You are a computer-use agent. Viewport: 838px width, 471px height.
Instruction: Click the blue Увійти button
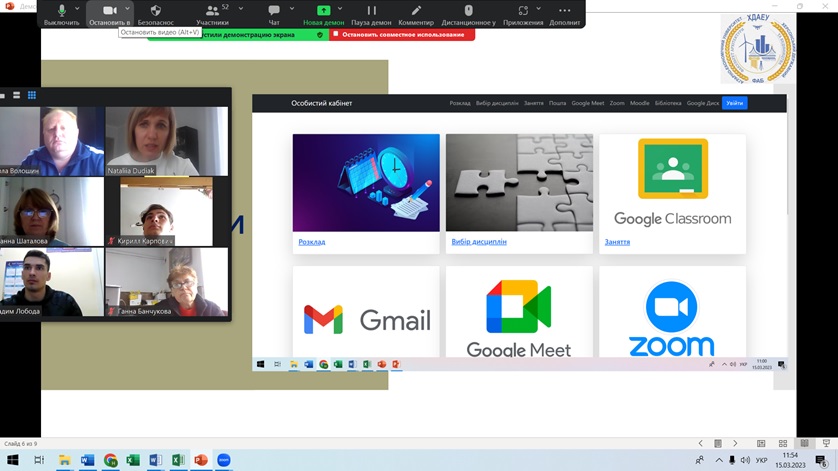pyautogui.click(x=734, y=103)
